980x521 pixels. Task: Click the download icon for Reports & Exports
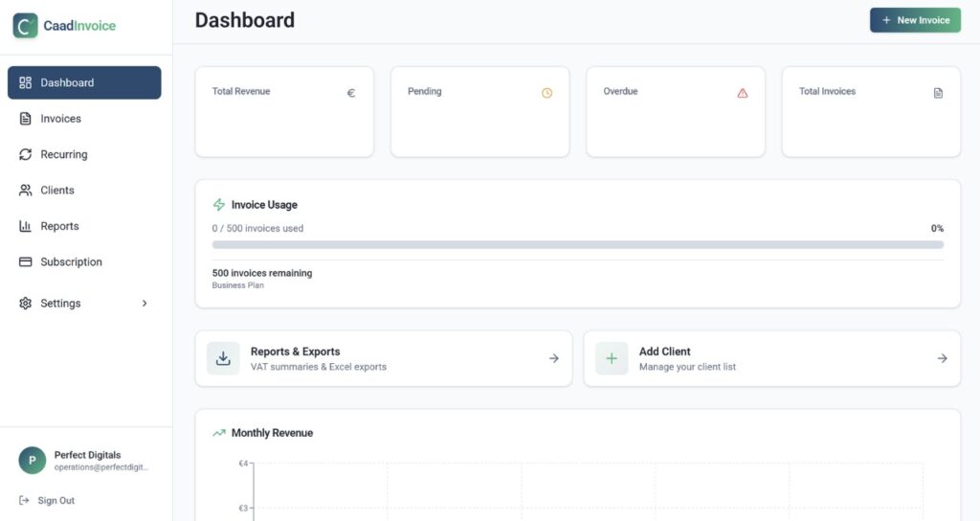click(223, 358)
